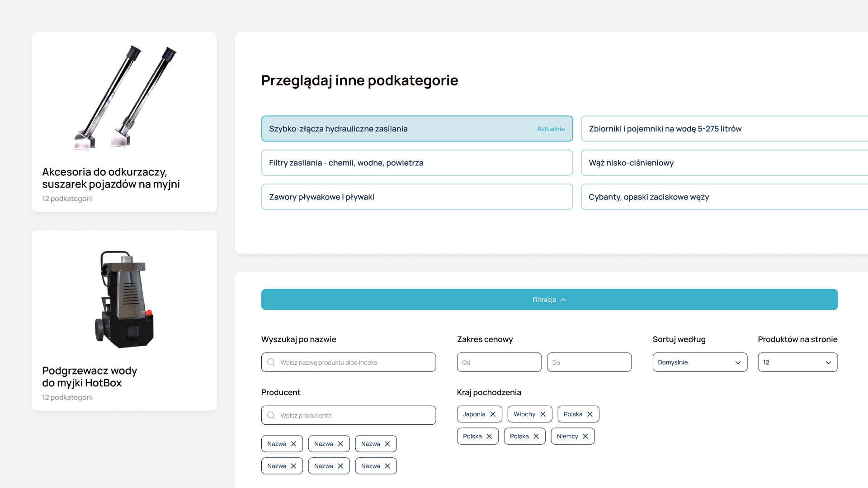Remove the Polska tag next to Włochy
This screenshot has width=868, height=488.
coord(590,414)
